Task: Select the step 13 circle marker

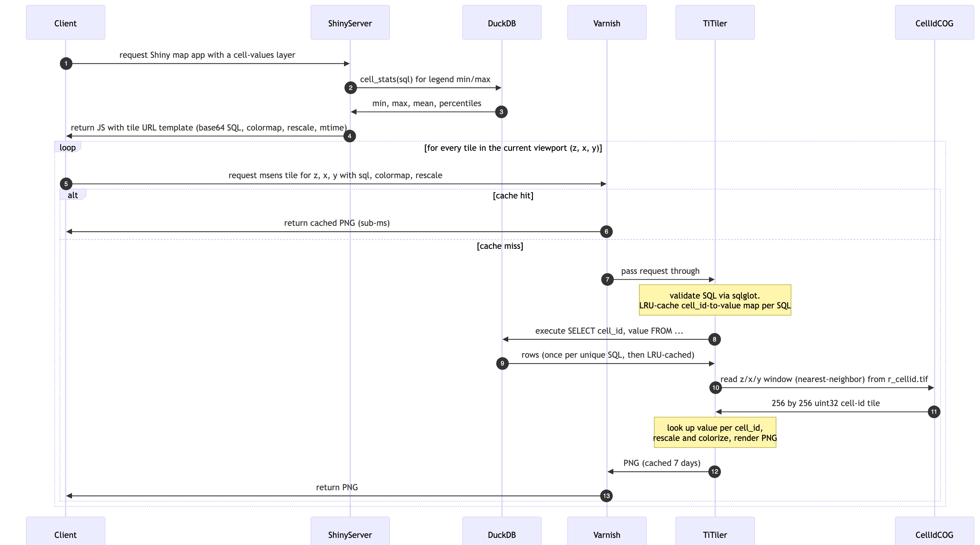Action: click(606, 496)
